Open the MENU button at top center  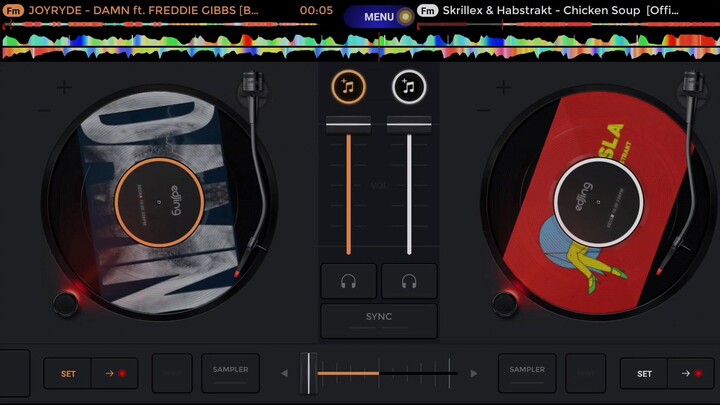379,17
